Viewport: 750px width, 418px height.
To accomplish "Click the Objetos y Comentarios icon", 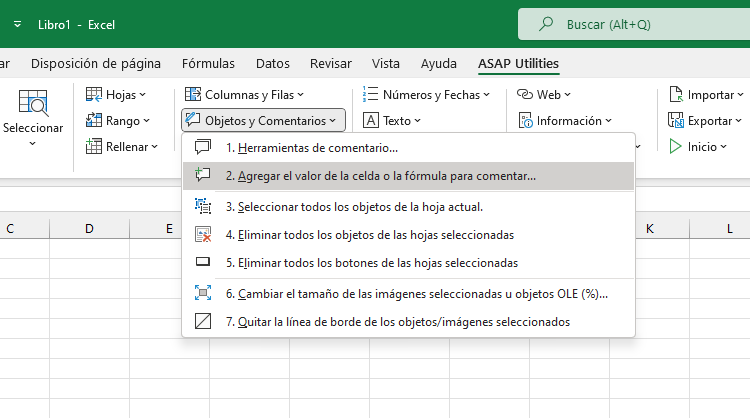I will click(x=193, y=120).
